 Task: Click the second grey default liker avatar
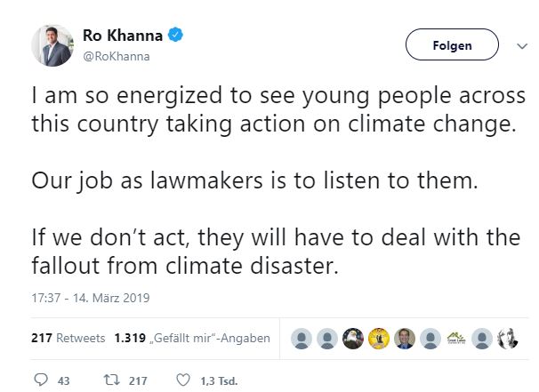point(328,339)
